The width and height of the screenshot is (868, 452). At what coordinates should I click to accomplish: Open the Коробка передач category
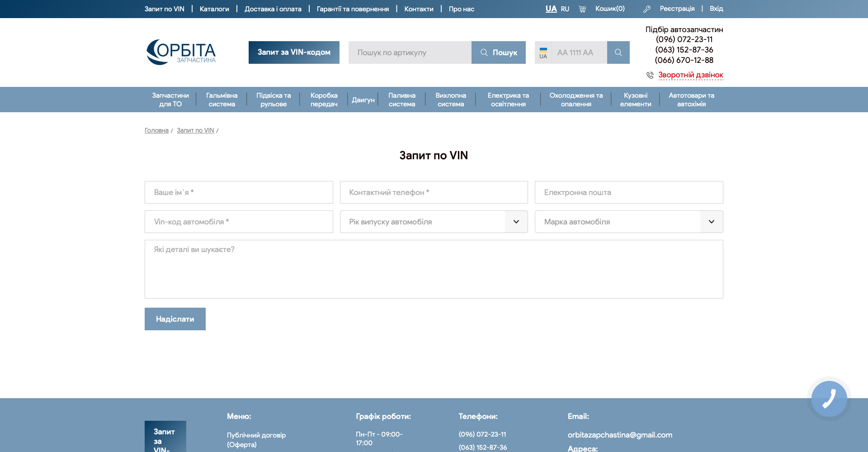click(x=324, y=100)
